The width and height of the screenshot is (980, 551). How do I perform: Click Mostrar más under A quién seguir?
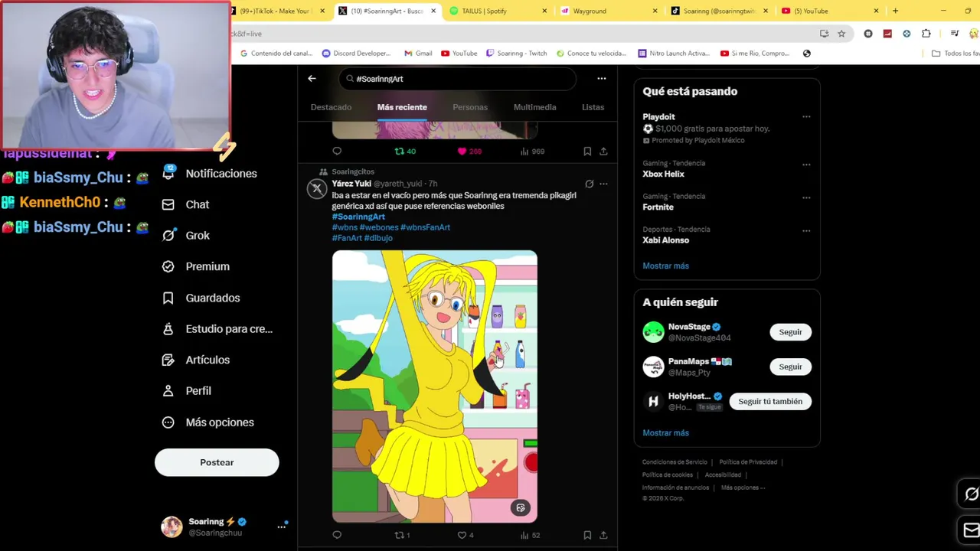(665, 432)
